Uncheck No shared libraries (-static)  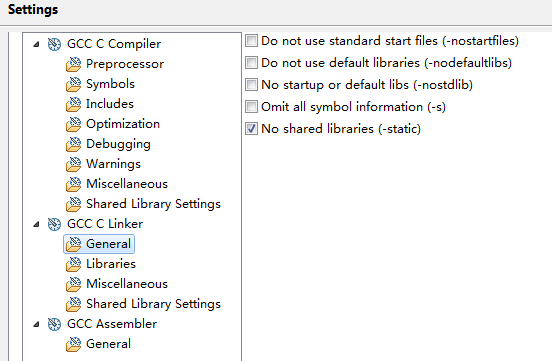(x=251, y=129)
